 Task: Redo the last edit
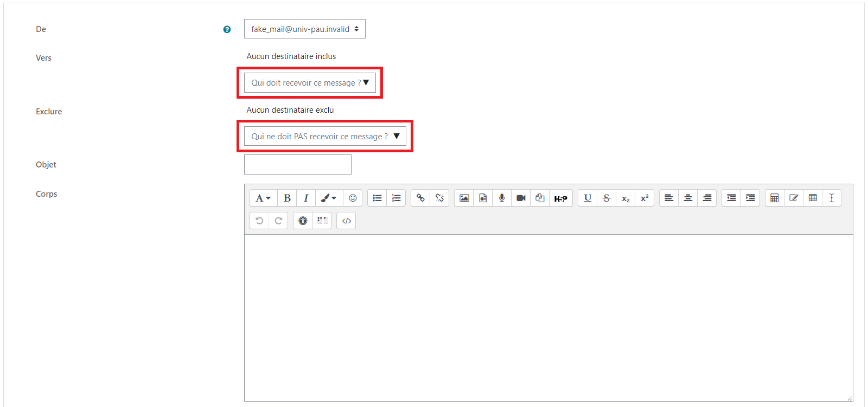click(278, 221)
